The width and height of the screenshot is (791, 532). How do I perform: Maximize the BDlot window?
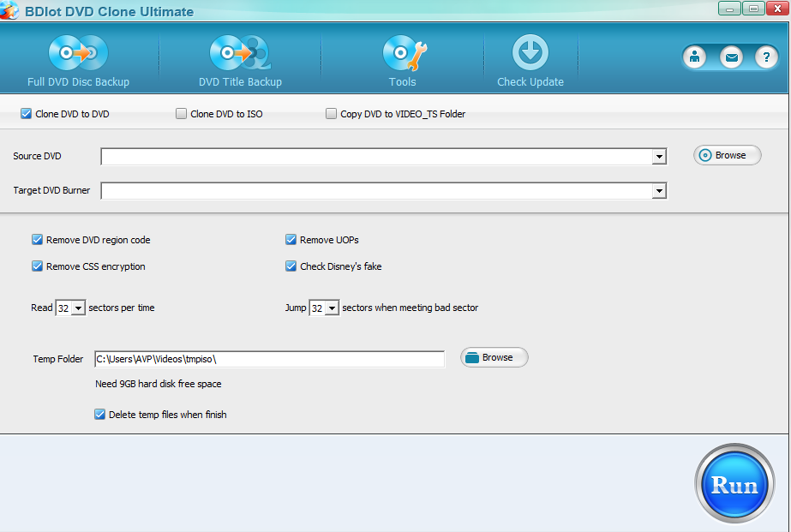(753, 9)
